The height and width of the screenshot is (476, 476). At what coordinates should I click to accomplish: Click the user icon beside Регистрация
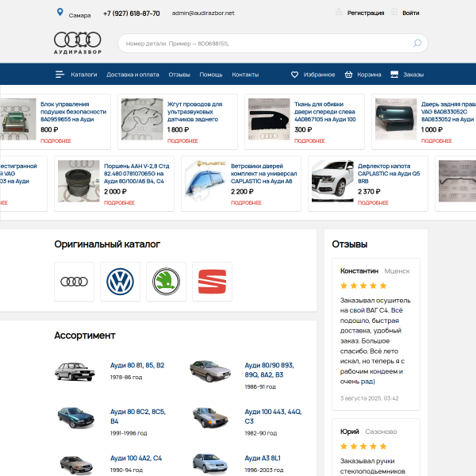[x=339, y=12]
